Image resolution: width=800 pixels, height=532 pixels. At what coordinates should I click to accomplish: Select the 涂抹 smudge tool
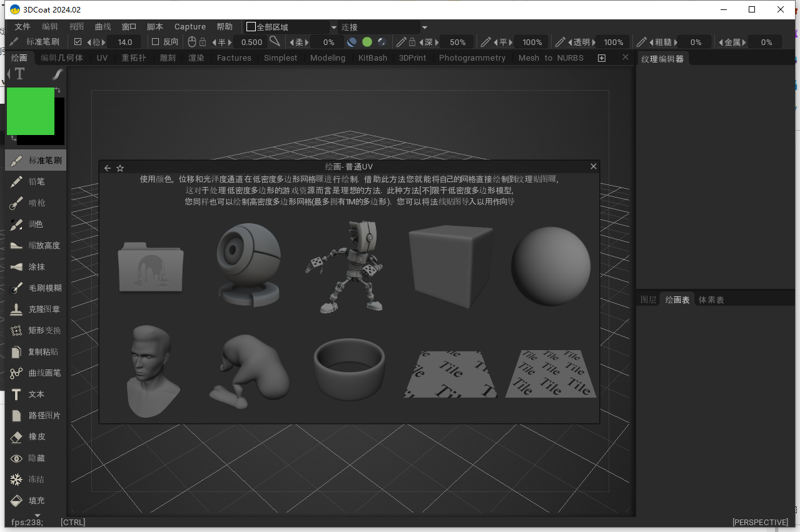pos(36,266)
